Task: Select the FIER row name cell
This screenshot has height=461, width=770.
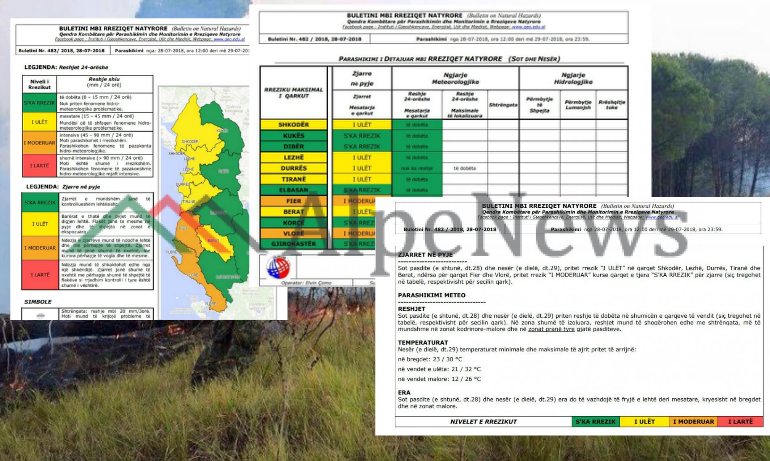Action: pos(294,201)
